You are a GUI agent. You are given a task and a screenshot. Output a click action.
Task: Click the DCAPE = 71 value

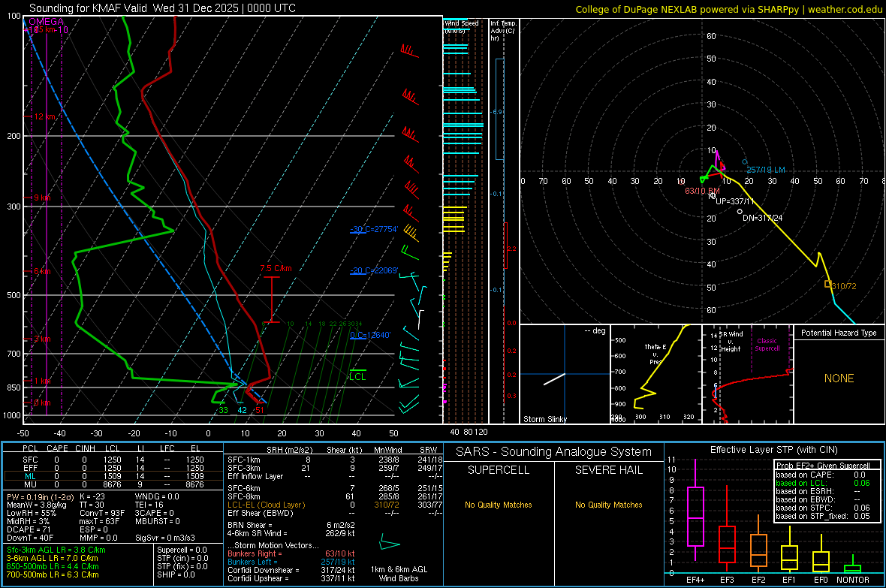(29, 529)
